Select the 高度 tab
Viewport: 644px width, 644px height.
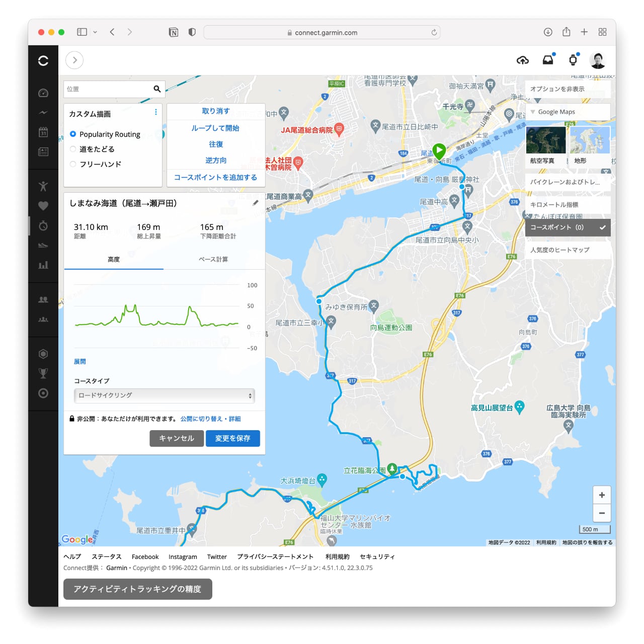point(114,260)
